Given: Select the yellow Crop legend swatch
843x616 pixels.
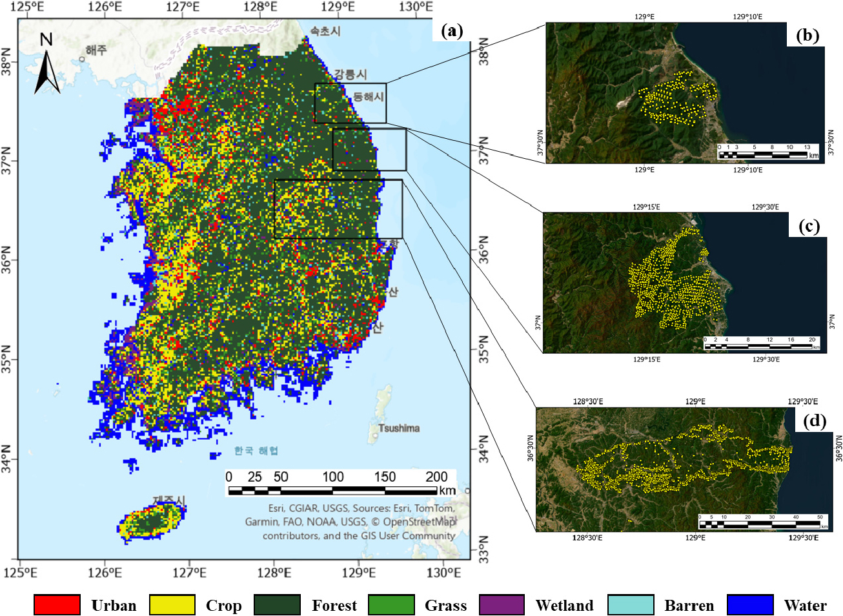Looking at the screenshot, I should [172, 605].
